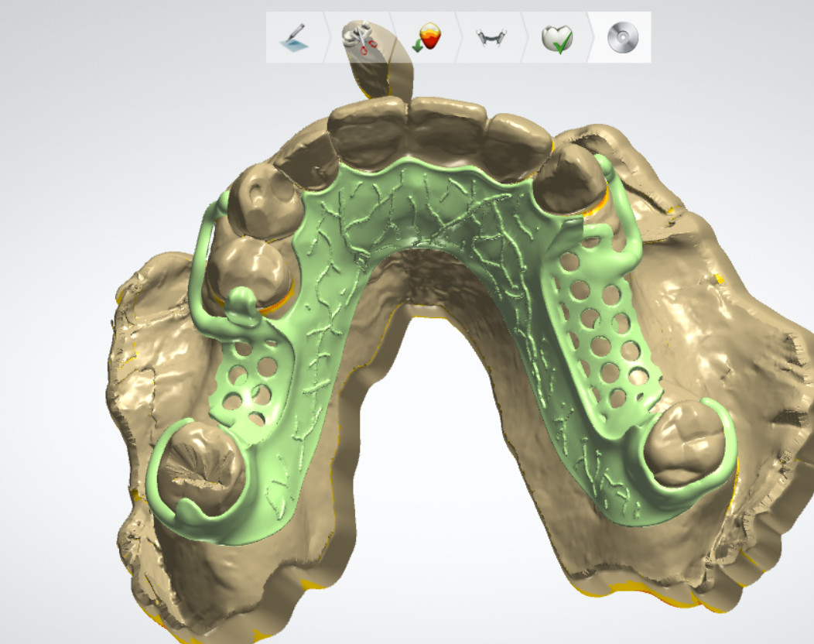Image resolution: width=814 pixels, height=644 pixels.
Task: Click the right molar tooth surface
Action: point(685,443)
